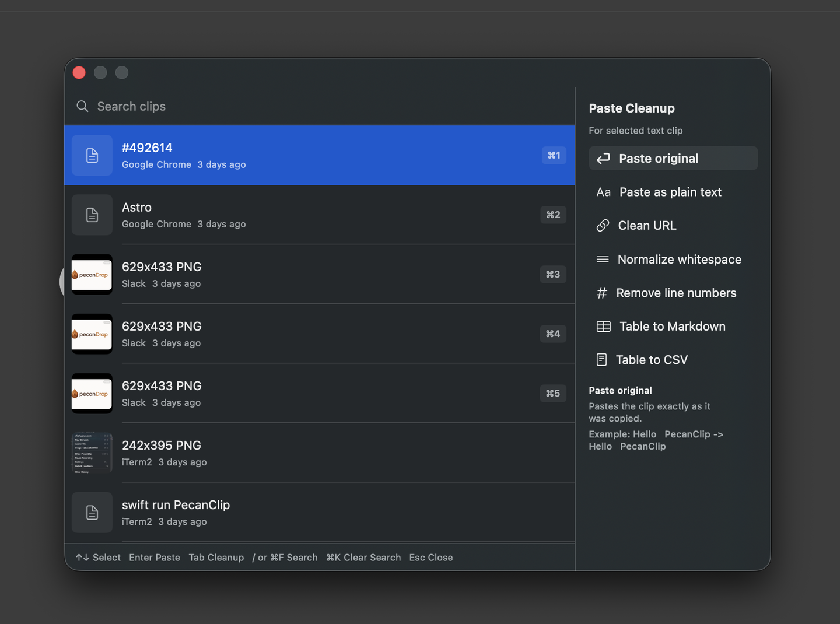Viewport: 840px width, 624px height.
Task: Click the Esc Close hint
Action: (431, 558)
